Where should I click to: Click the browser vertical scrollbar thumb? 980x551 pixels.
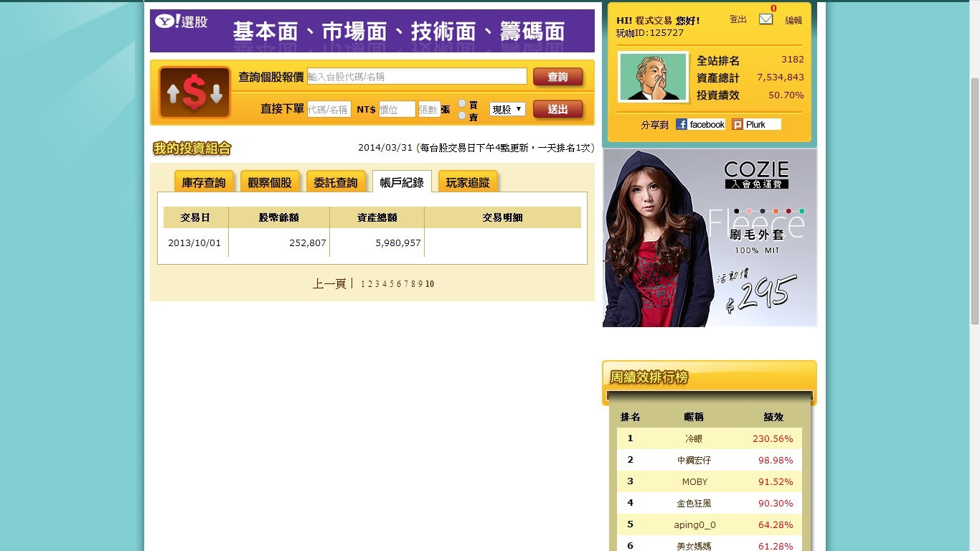(974, 201)
